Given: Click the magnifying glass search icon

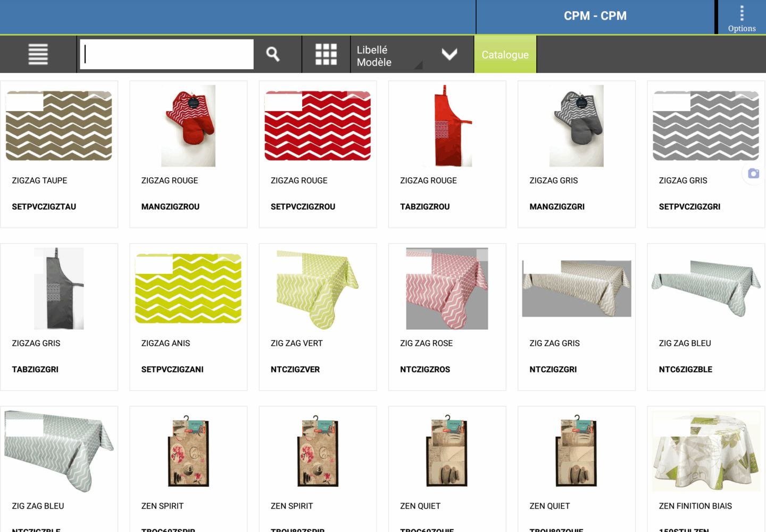Looking at the screenshot, I should 273,54.
